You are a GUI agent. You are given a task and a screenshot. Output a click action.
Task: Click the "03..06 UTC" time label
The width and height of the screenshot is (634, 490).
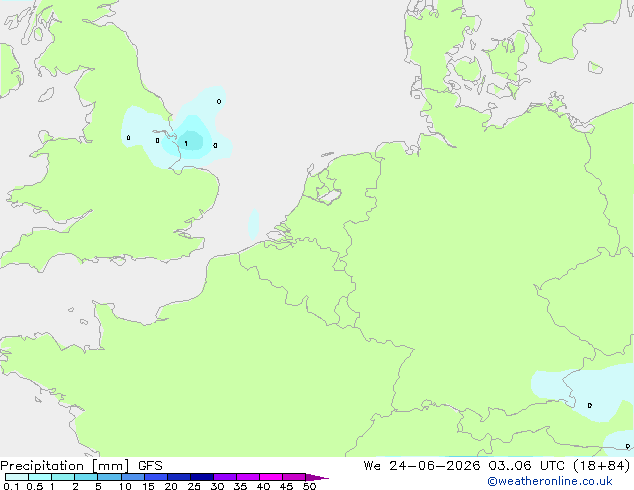[526, 466]
